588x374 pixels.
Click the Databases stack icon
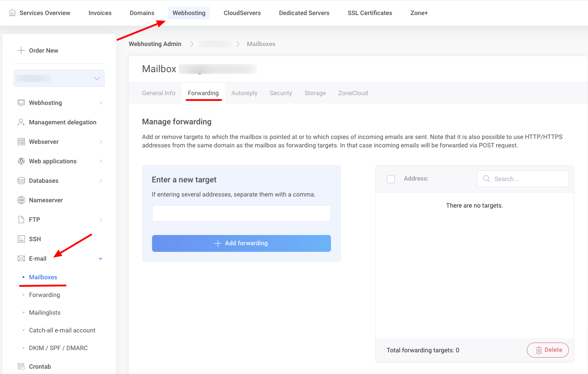tap(21, 181)
